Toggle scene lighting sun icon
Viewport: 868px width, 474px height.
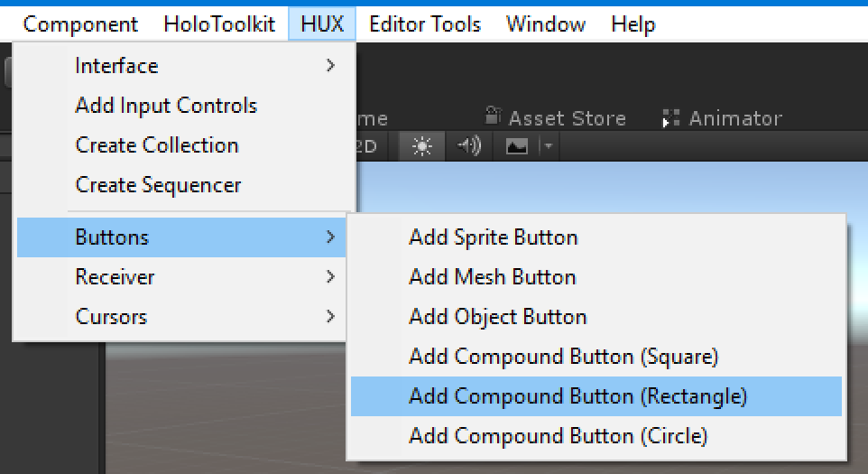[x=422, y=146]
